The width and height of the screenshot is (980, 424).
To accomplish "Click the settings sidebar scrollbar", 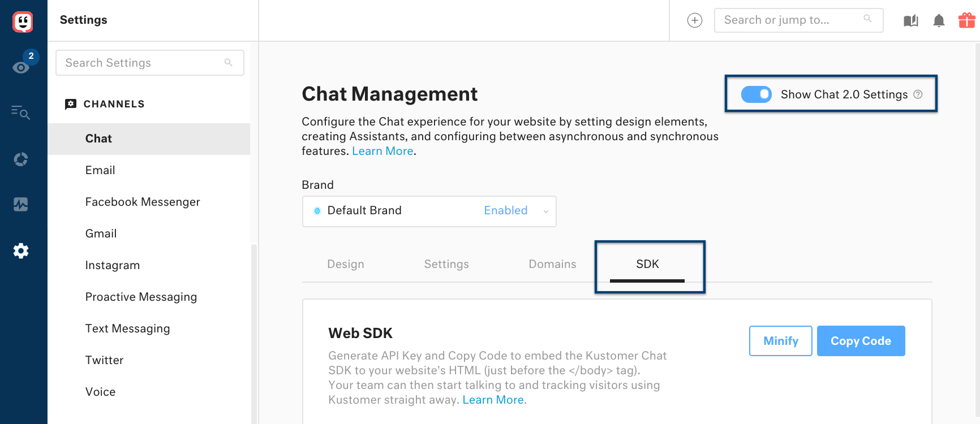I will point(254,334).
